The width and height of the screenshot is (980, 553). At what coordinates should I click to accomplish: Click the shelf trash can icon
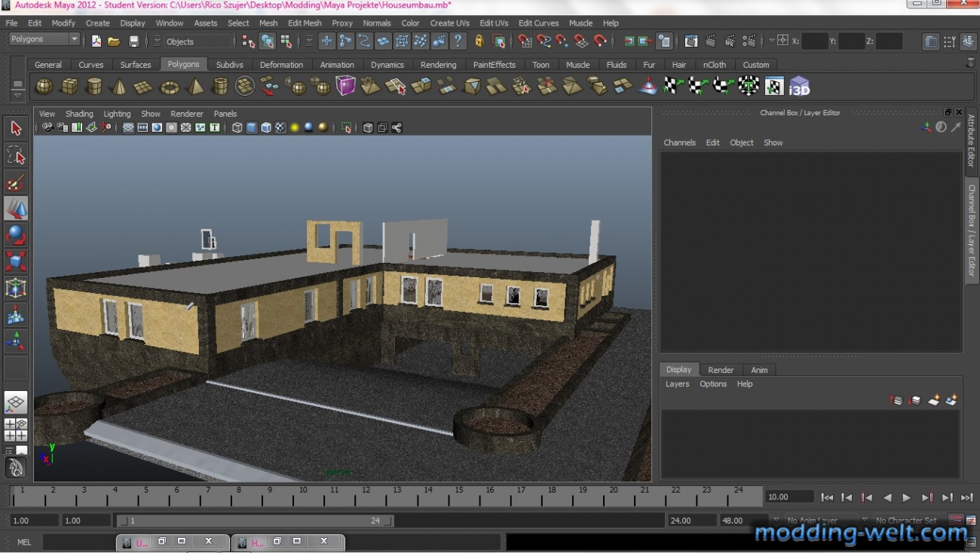pos(970,63)
